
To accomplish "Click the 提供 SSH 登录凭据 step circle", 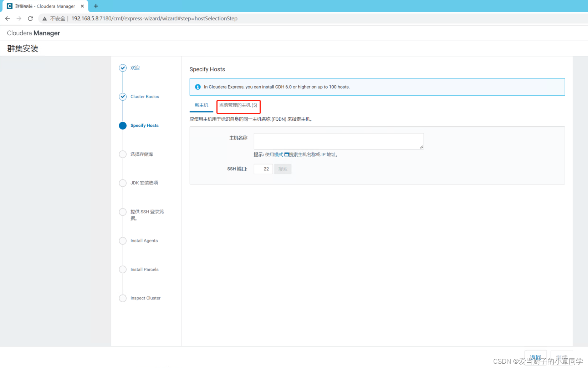I will 123,212.
